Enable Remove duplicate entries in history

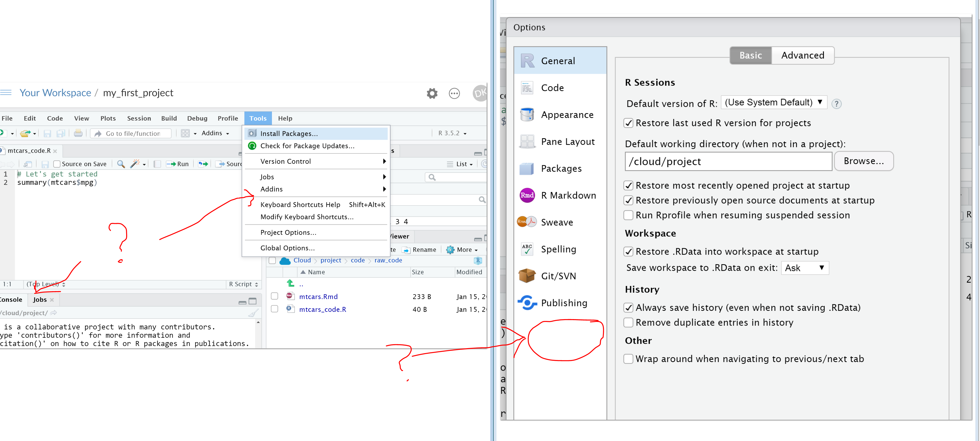(x=629, y=322)
